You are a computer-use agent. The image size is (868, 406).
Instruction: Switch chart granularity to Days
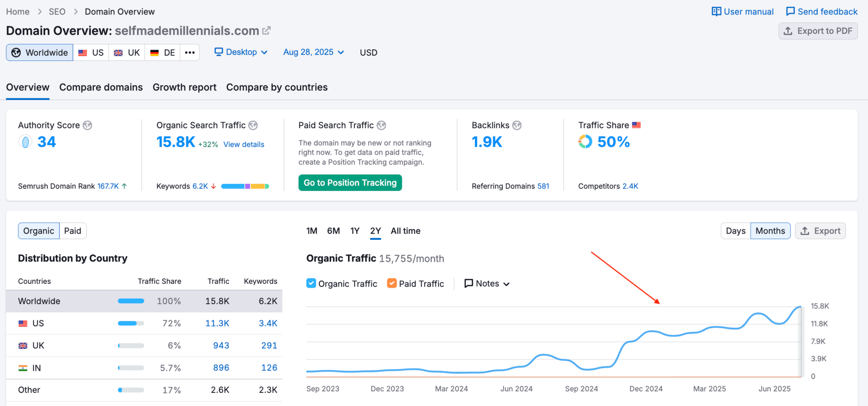coord(736,231)
